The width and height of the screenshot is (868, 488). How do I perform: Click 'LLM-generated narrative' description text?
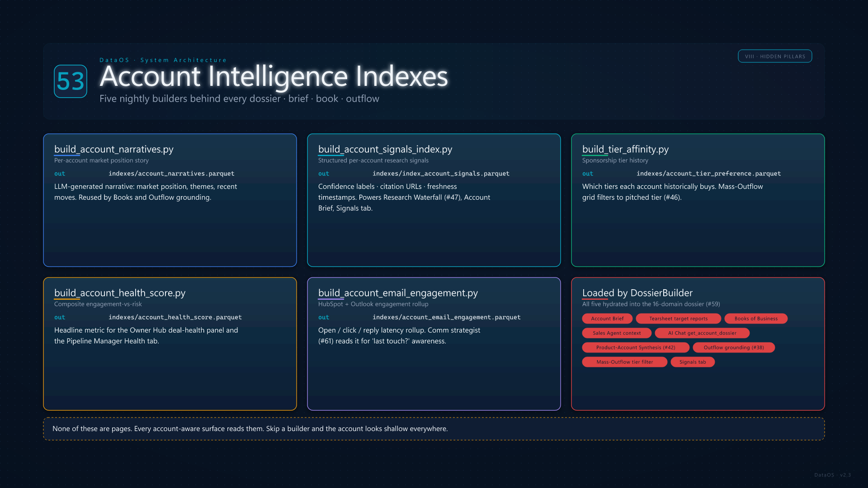146,192
